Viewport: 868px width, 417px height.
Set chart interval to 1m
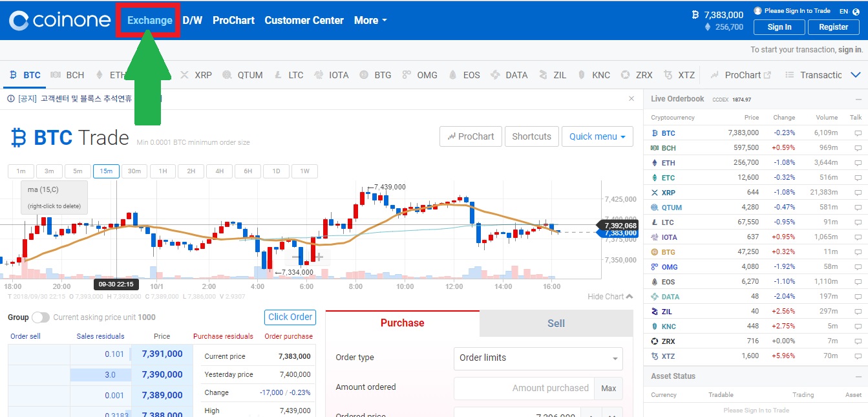tap(21, 171)
